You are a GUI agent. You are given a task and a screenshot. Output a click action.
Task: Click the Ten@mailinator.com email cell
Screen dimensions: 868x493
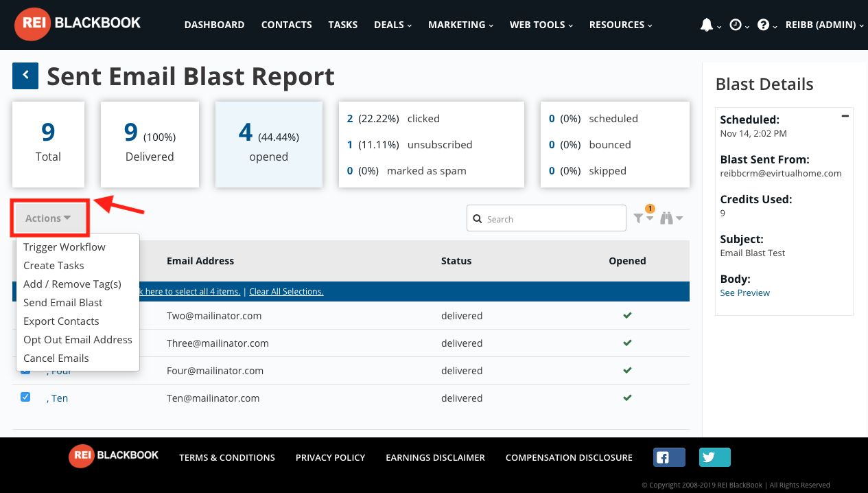coord(213,398)
